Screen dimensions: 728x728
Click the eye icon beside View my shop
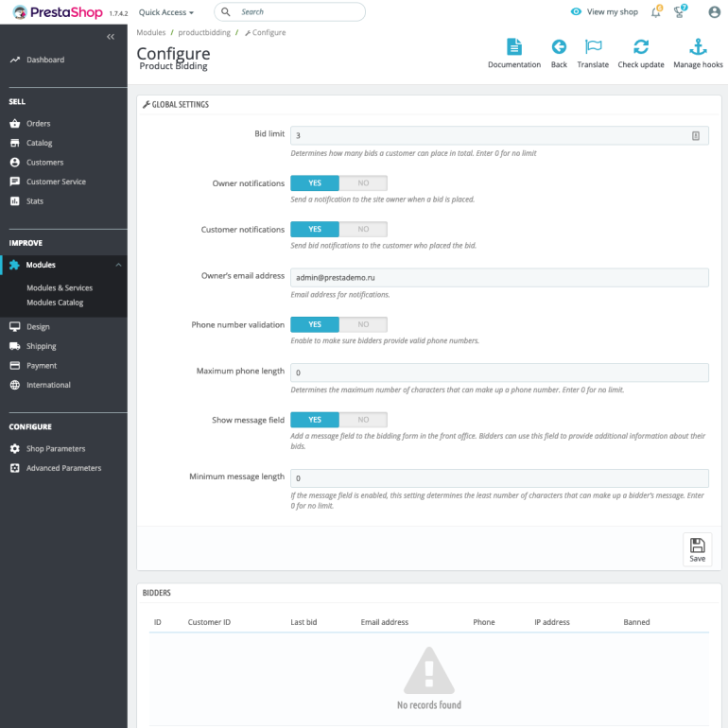click(x=576, y=11)
